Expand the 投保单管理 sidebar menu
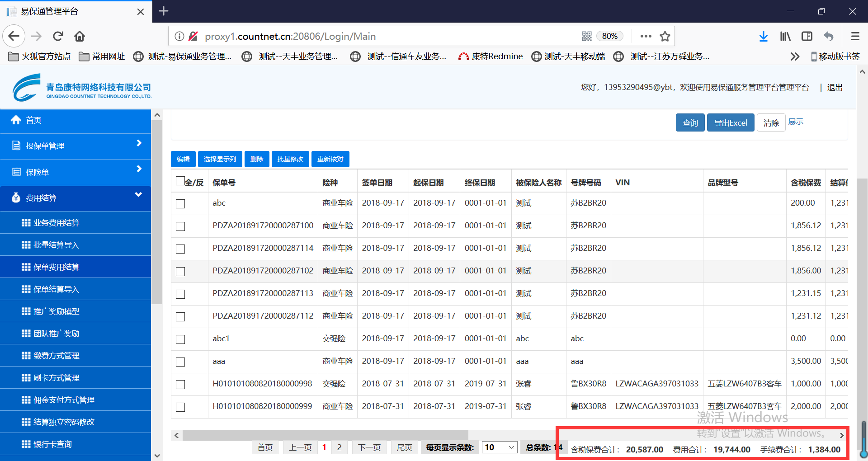The width and height of the screenshot is (868, 461). [75, 146]
